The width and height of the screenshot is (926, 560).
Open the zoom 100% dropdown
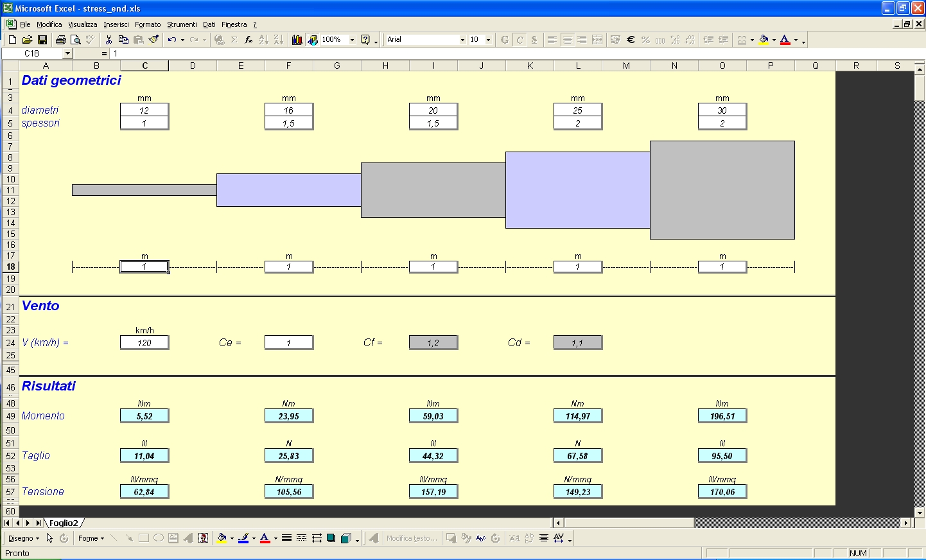point(352,40)
